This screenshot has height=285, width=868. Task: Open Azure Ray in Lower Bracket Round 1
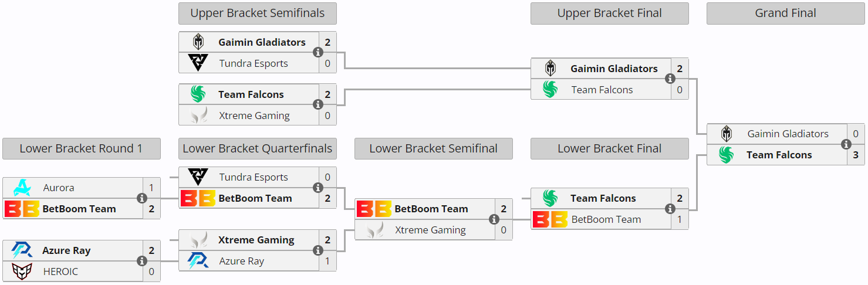[66, 250]
